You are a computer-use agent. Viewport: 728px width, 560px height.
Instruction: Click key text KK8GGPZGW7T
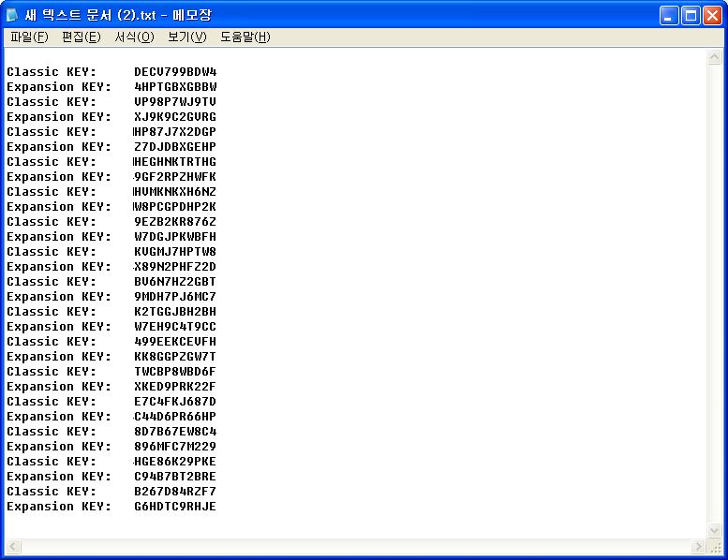point(175,357)
